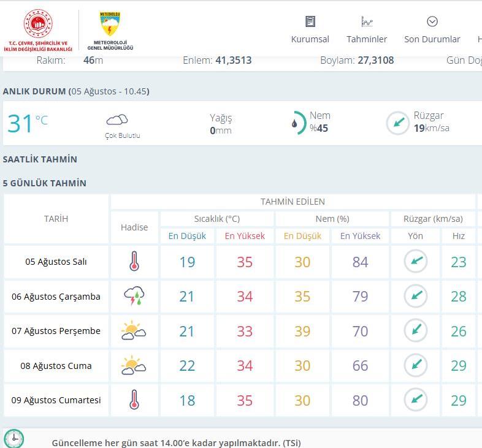Click the thermometer icon for 05 Ağustos Salı
The height and width of the screenshot is (448, 482).
pyautogui.click(x=134, y=262)
